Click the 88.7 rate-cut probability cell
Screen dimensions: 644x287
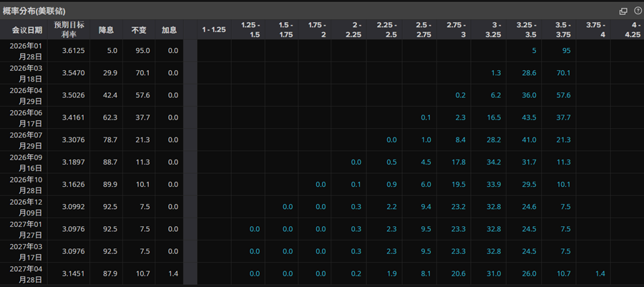click(111, 162)
